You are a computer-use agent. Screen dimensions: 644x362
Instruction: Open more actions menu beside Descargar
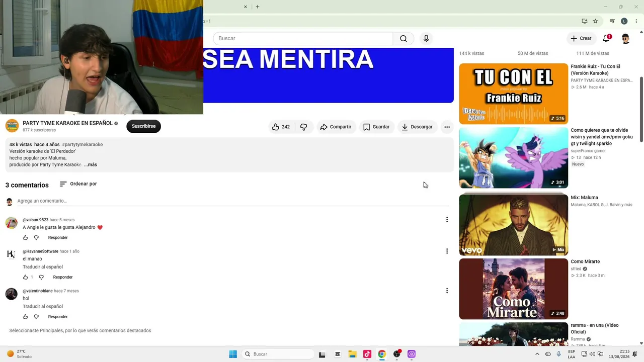(447, 127)
